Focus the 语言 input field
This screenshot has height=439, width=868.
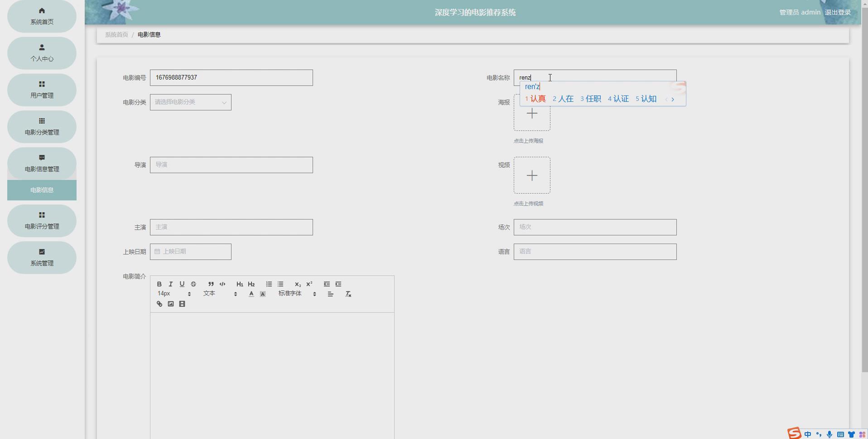click(x=595, y=252)
